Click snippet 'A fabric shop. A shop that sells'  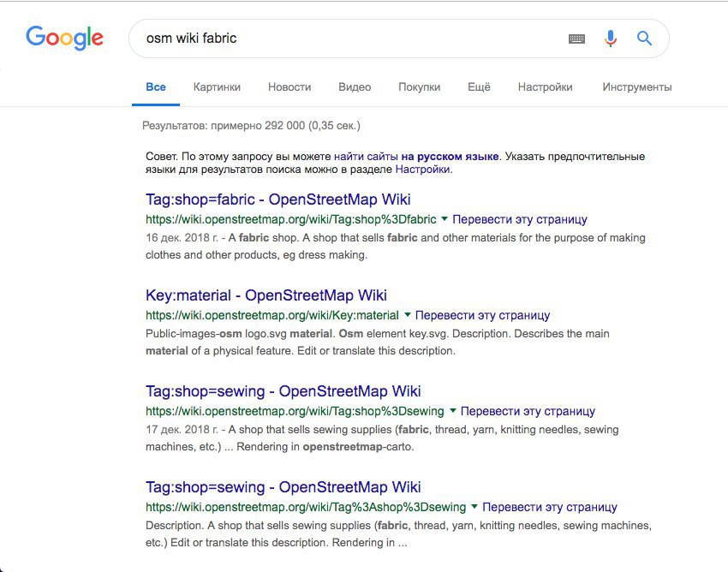(x=306, y=238)
